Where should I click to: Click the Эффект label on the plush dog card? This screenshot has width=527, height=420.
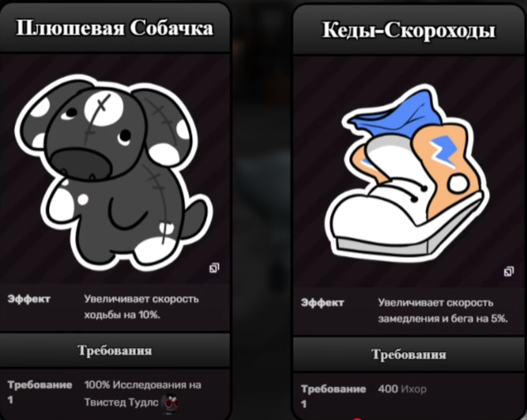coord(29,299)
